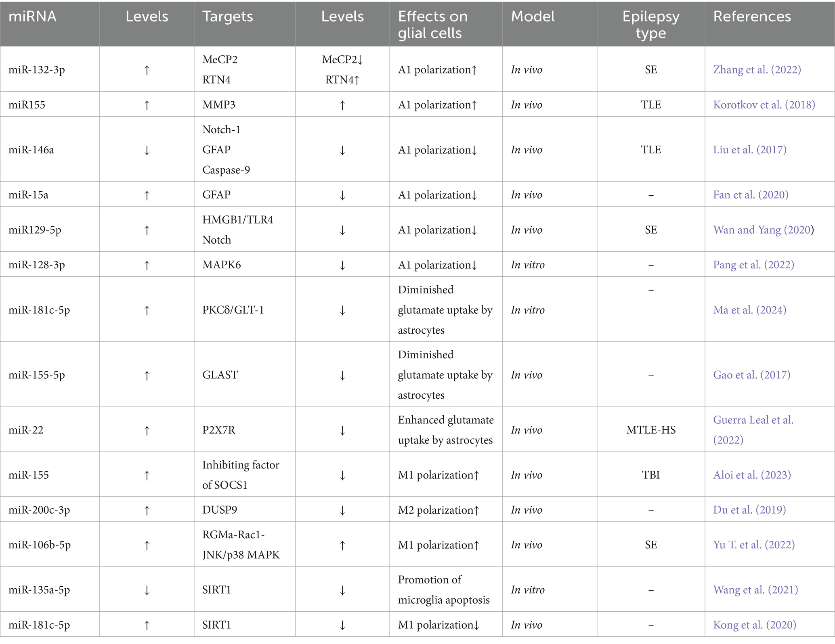Select the TBI epilepsy type cell
Viewport: 835px width, 644px height.
651,475
